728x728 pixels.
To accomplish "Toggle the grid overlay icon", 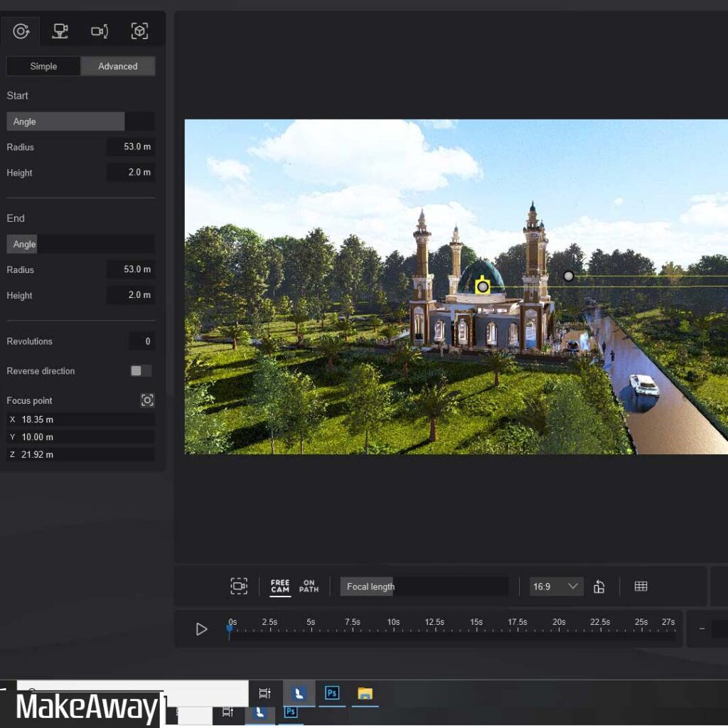I will (x=641, y=587).
